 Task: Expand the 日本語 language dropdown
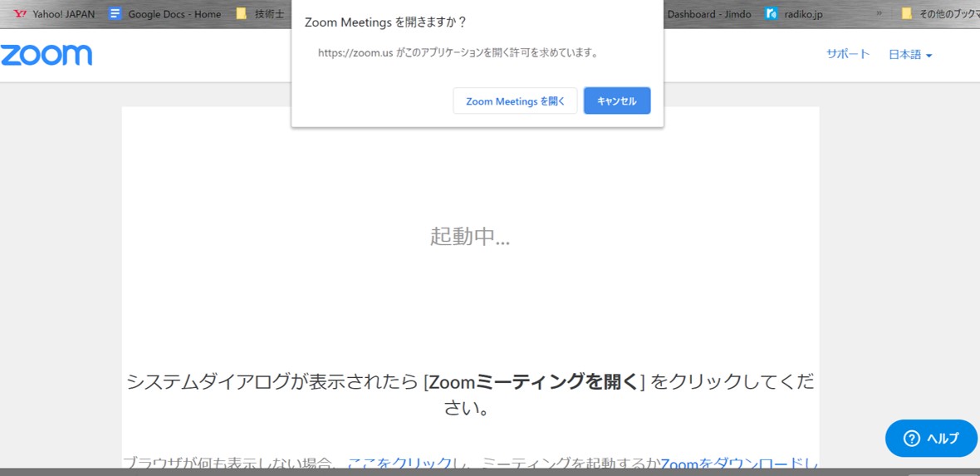pyautogui.click(x=910, y=55)
